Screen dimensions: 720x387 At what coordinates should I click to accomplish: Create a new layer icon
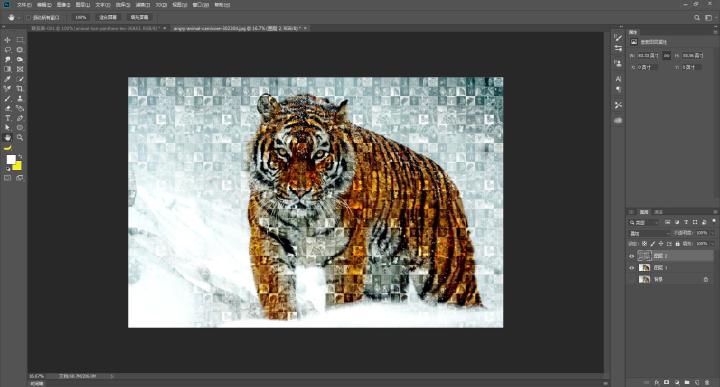coord(697,382)
